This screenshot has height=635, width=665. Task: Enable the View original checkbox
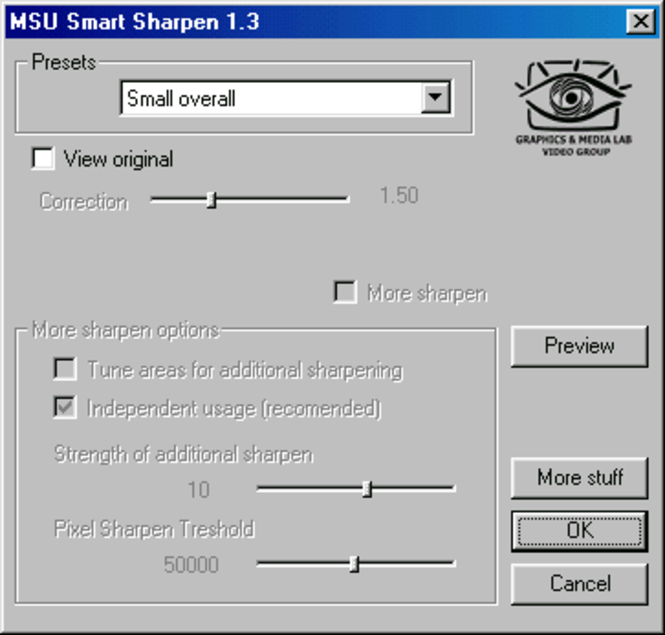tap(43, 159)
